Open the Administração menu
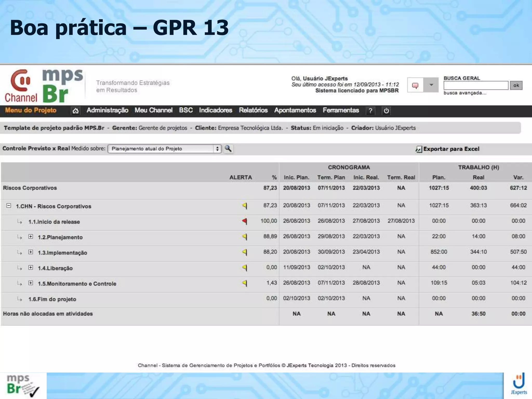Screen dimensions: 532x399 tap(107, 110)
